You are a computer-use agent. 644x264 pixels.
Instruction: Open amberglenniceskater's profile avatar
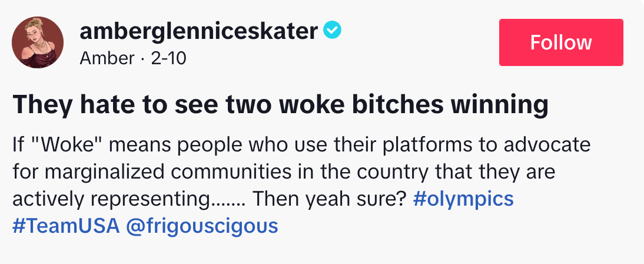(x=38, y=42)
